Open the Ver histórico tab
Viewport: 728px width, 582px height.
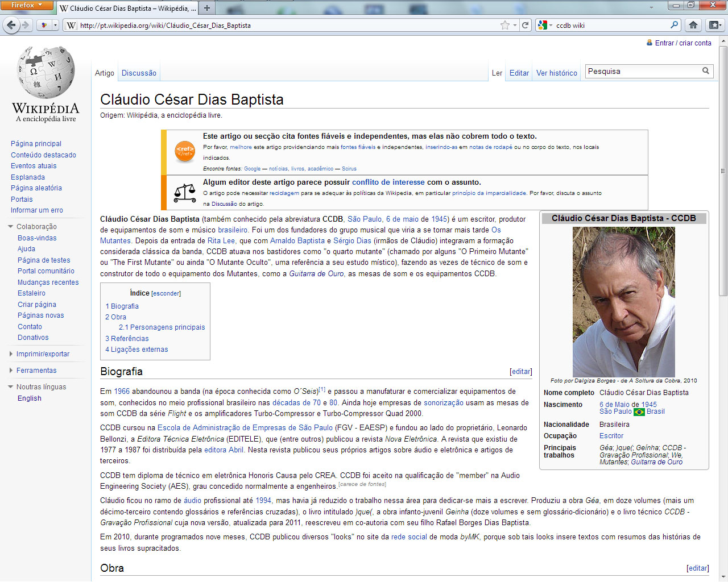[x=556, y=73]
